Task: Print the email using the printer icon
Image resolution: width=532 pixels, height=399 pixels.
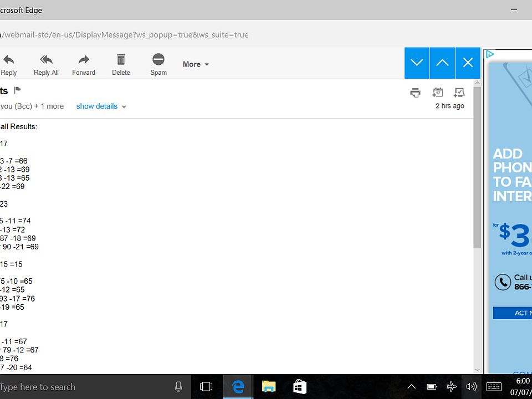Action: point(415,93)
